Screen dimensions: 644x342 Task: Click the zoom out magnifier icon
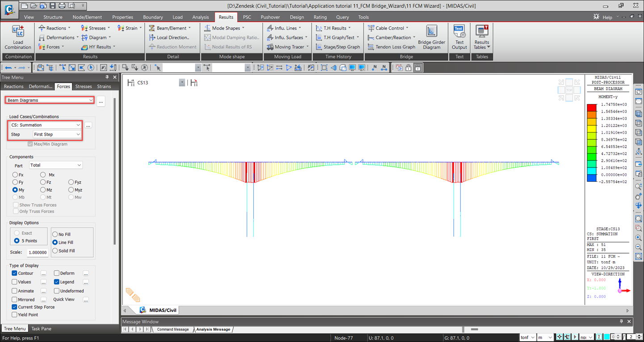click(639, 247)
